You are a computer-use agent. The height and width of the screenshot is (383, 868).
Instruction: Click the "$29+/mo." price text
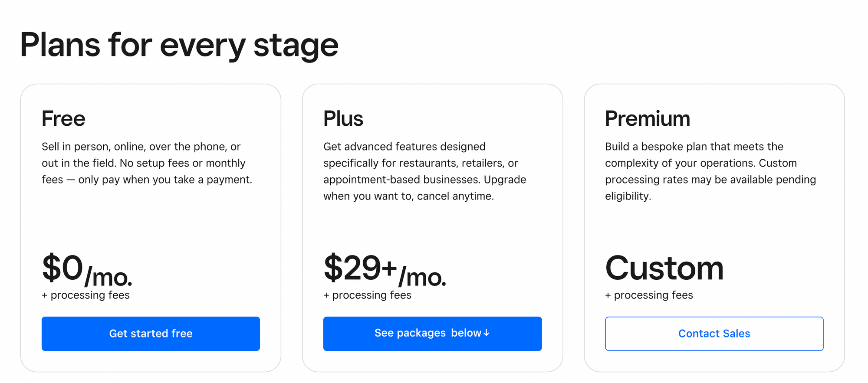coord(385,270)
